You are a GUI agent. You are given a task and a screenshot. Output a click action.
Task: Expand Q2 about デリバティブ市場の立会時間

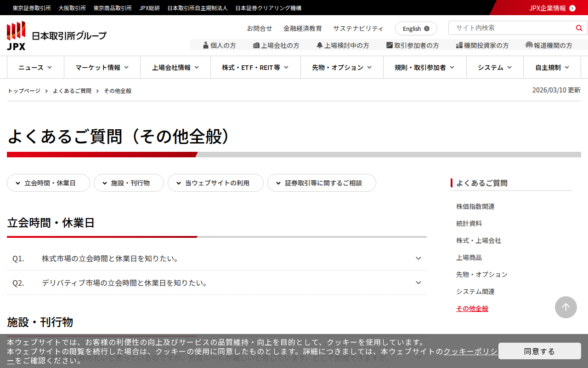click(x=217, y=283)
